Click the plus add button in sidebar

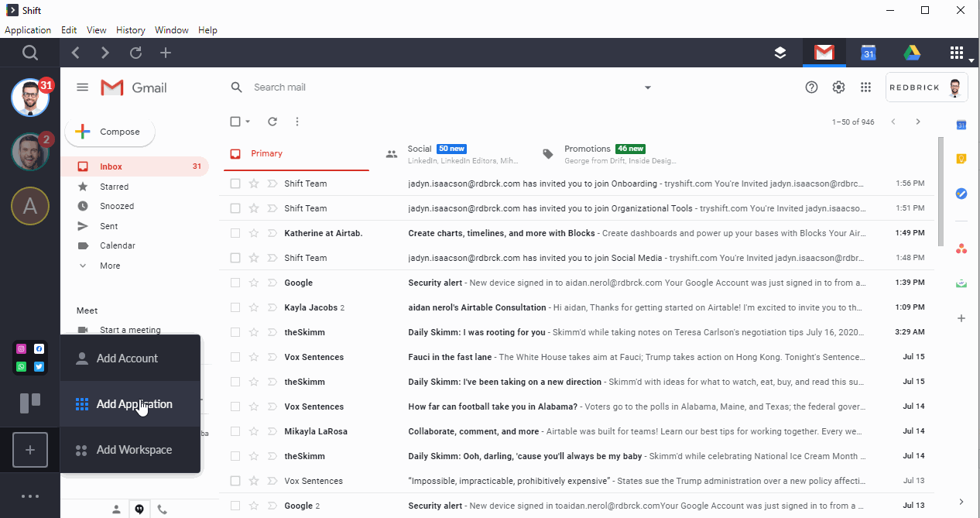tap(30, 450)
